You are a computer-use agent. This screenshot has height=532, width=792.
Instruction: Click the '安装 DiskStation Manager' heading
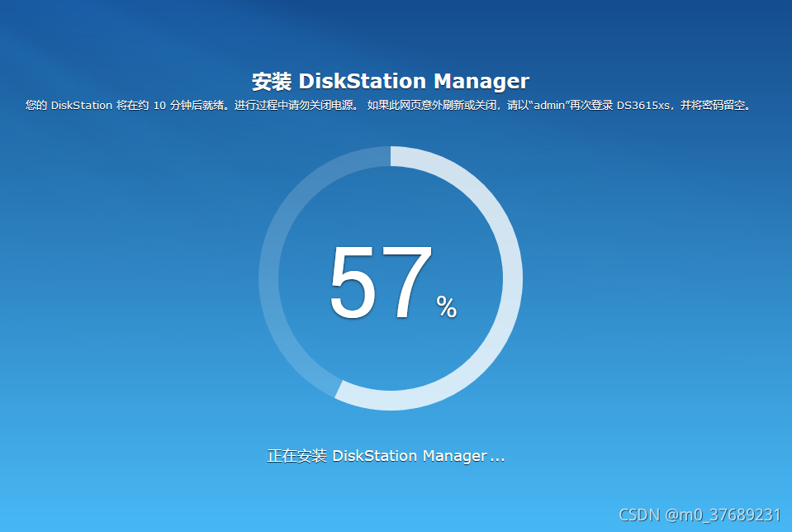coord(391,81)
